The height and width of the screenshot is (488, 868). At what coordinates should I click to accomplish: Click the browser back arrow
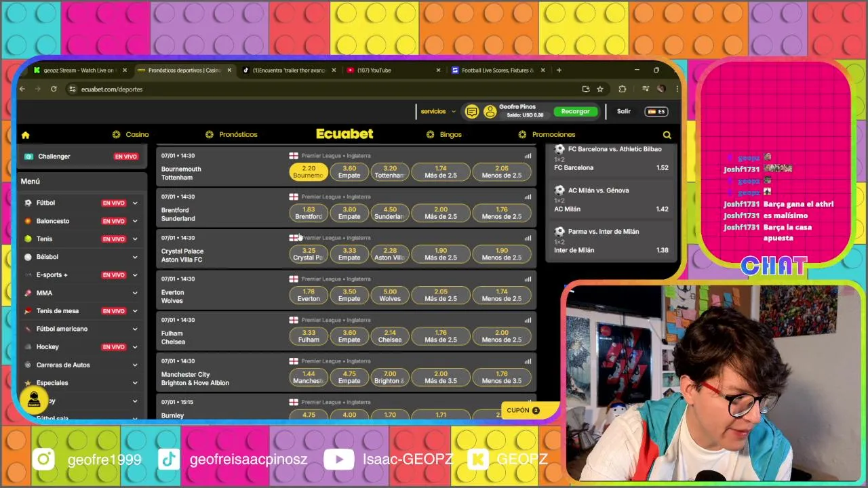(22, 89)
